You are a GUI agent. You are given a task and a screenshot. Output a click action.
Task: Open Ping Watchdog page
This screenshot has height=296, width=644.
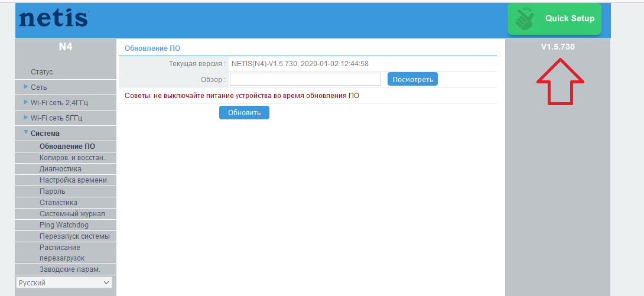click(x=64, y=225)
